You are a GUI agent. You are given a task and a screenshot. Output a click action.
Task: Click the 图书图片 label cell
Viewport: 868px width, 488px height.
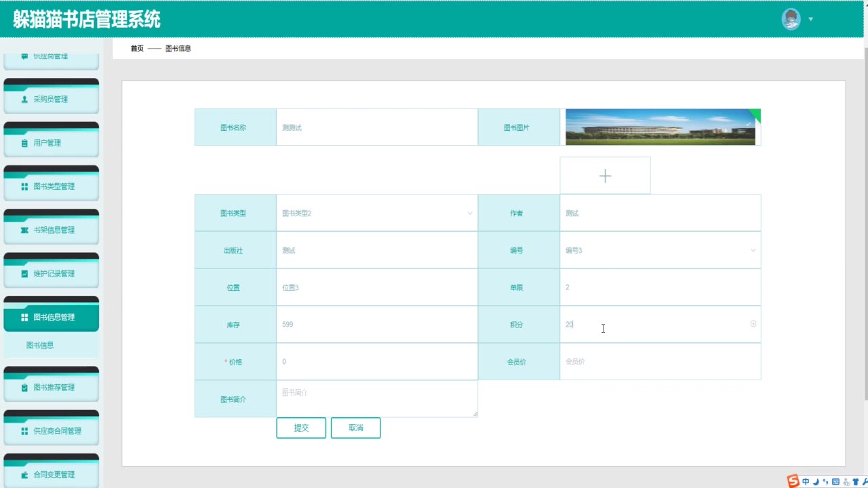tap(519, 127)
